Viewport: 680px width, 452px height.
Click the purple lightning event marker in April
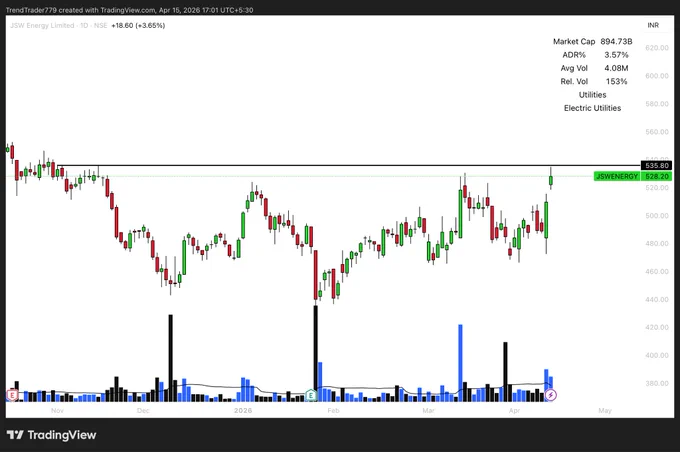tap(551, 395)
